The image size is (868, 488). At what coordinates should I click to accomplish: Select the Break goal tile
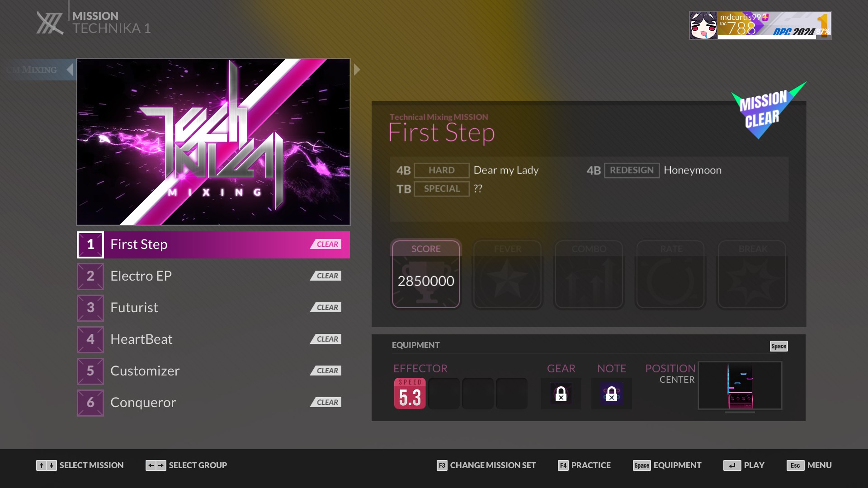pyautogui.click(x=752, y=274)
